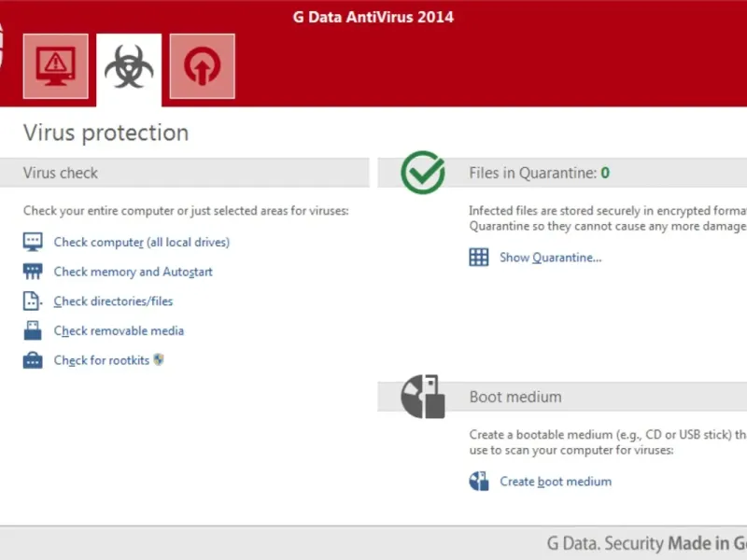Open Check directories/files link
This screenshot has width=747, height=560.
click(113, 301)
